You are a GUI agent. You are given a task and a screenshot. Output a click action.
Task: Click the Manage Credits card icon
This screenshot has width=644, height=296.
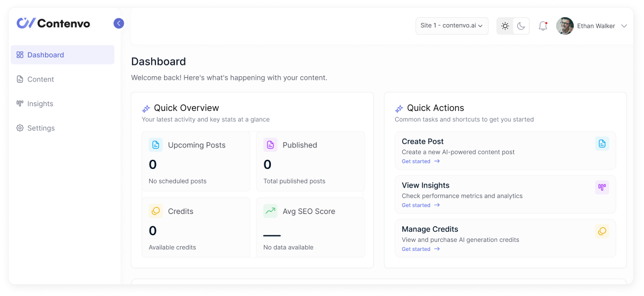pyautogui.click(x=602, y=231)
